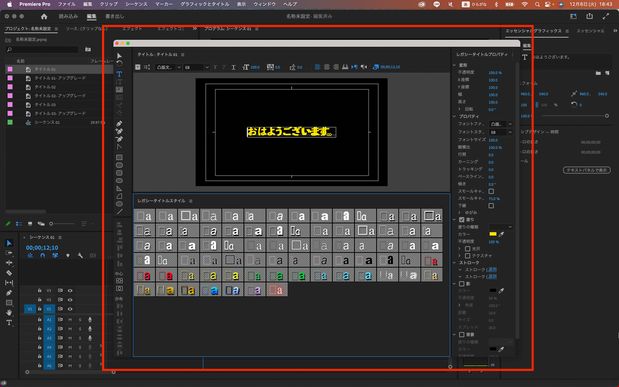The image size is (619, 387).
Task: Click the yellow fill color swatch
Action: (x=493, y=234)
